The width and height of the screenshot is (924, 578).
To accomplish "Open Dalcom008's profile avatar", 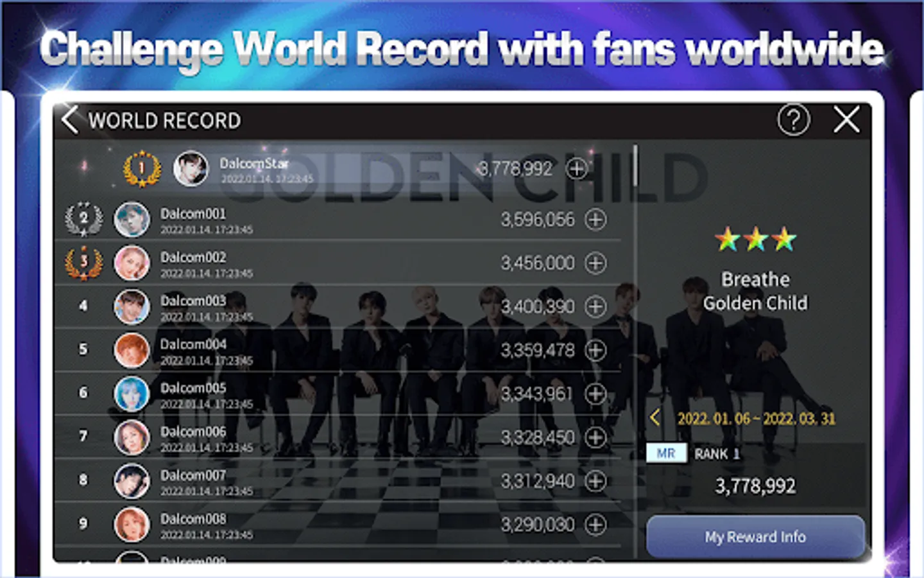I will point(132,525).
